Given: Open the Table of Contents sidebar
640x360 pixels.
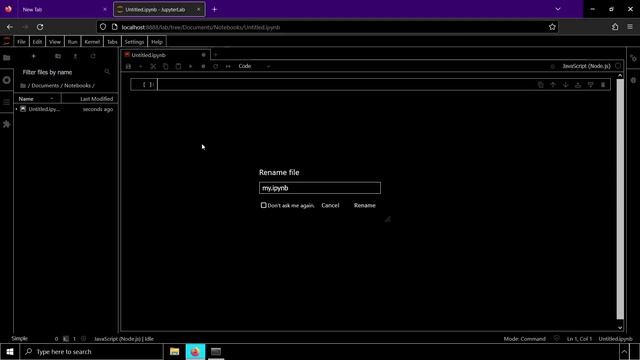Looking at the screenshot, I should click(7, 102).
